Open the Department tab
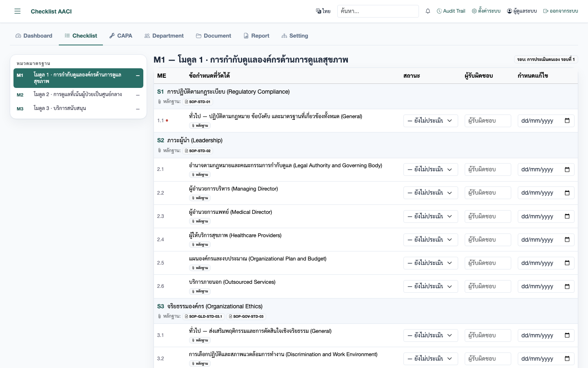 tap(164, 36)
